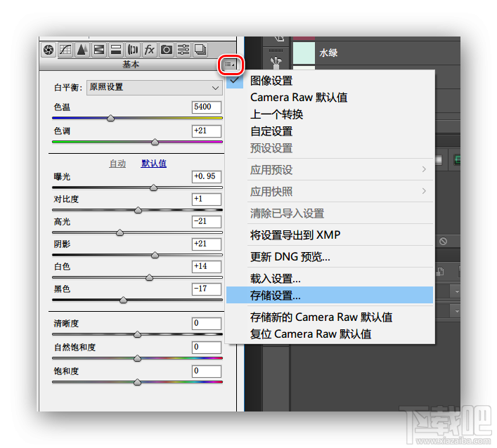497x448 pixels.
Task: Click the Temperature value field 5400
Action: 207,107
